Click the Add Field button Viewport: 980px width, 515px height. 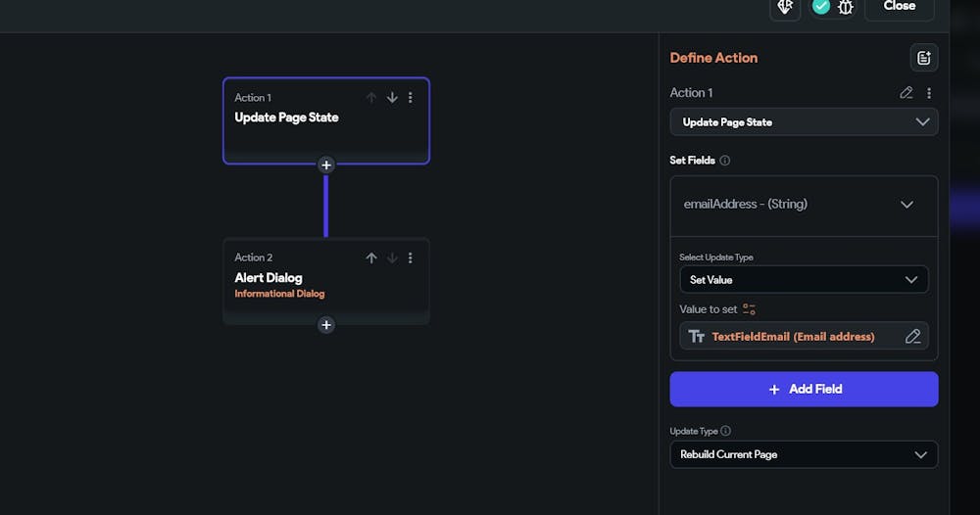click(804, 389)
